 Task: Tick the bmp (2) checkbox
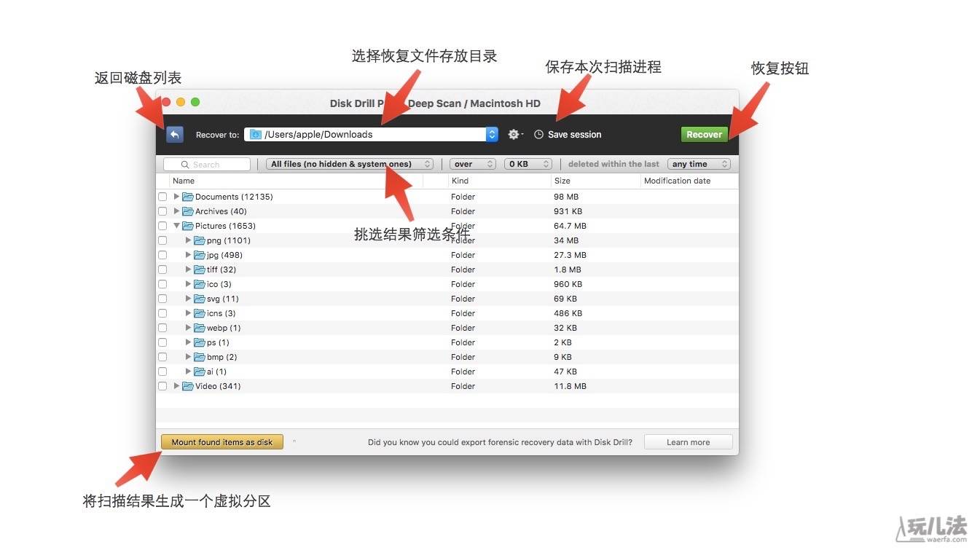(162, 357)
